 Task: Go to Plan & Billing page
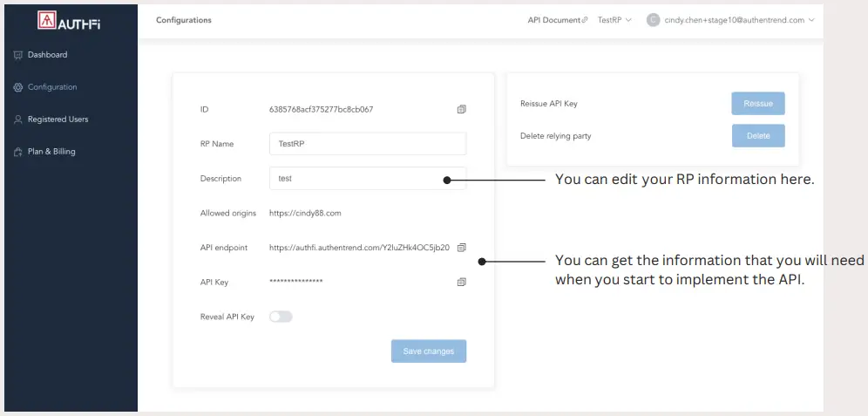click(51, 152)
